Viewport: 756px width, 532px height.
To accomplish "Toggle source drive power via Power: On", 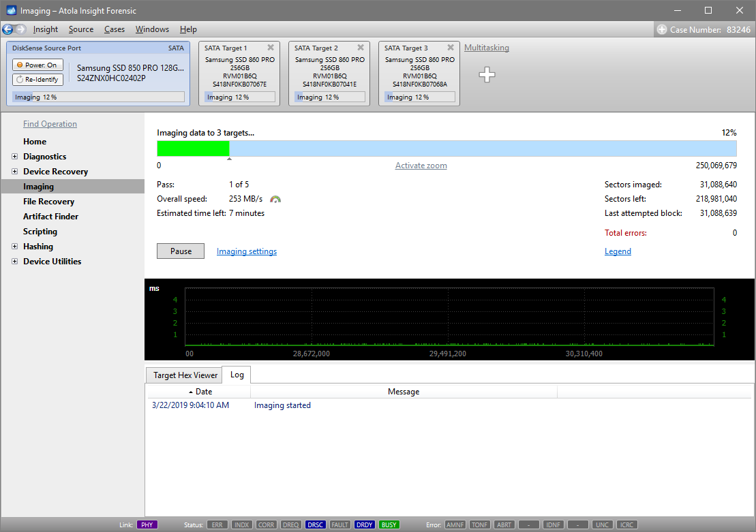I will tap(37, 64).
